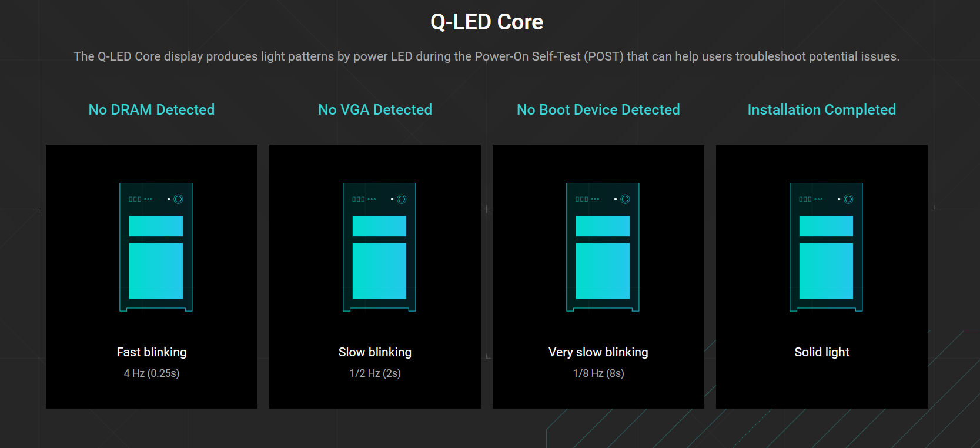
Task: Select the Installation Completed heading
Action: tap(822, 110)
